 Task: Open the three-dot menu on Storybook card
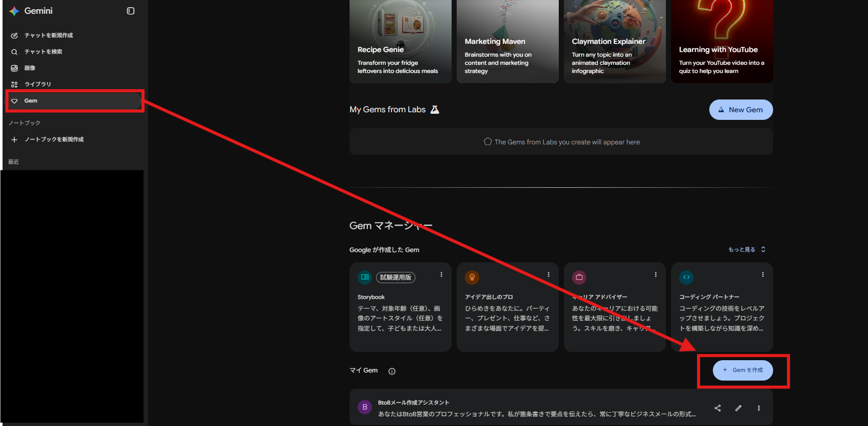[x=441, y=274]
